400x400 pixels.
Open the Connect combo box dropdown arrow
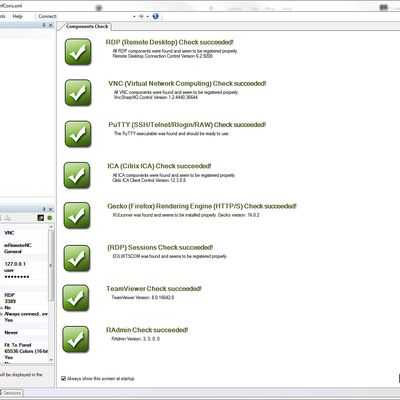pyautogui.click(x=134, y=16)
